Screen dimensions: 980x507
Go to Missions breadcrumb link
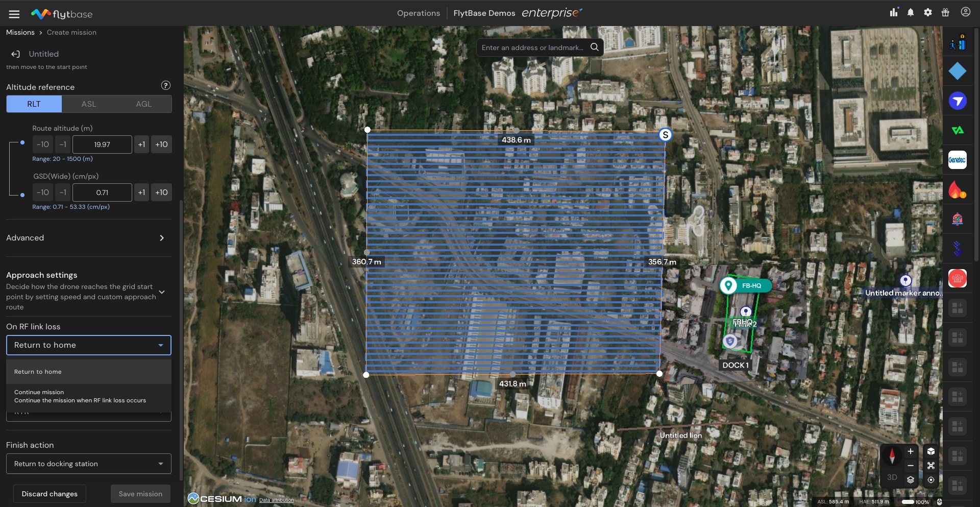click(20, 32)
